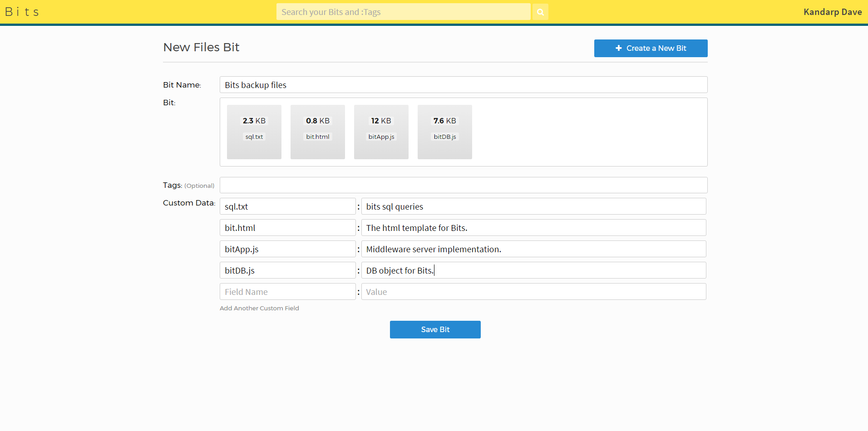Open the Kandarp Dave user menu

[833, 12]
